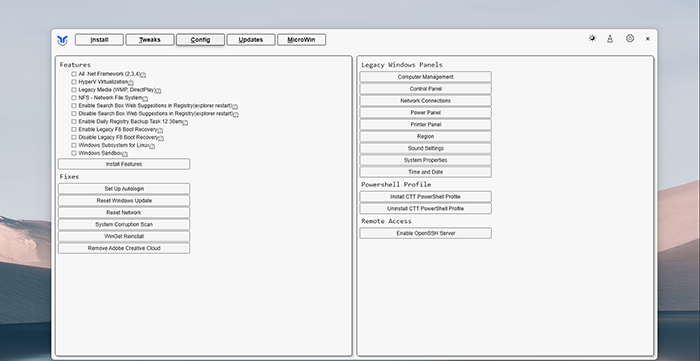This screenshot has width=700, height=361.
Task: Open the Power Panel
Action: click(425, 112)
